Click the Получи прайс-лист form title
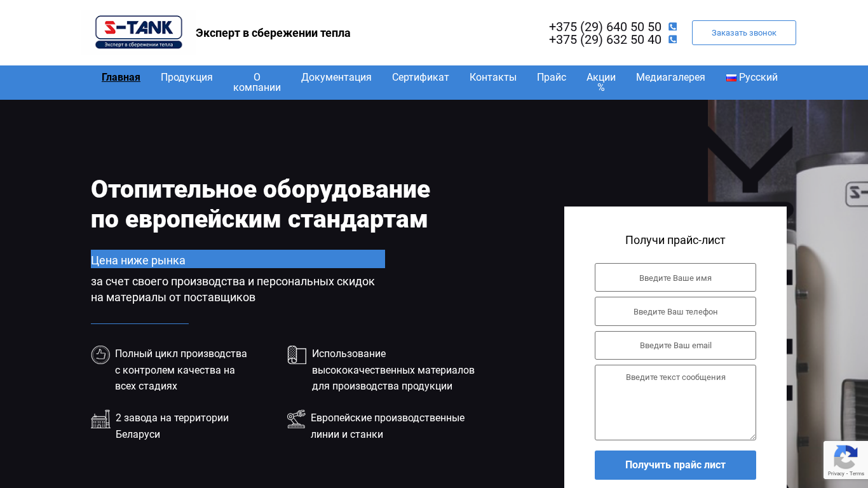 (x=675, y=240)
